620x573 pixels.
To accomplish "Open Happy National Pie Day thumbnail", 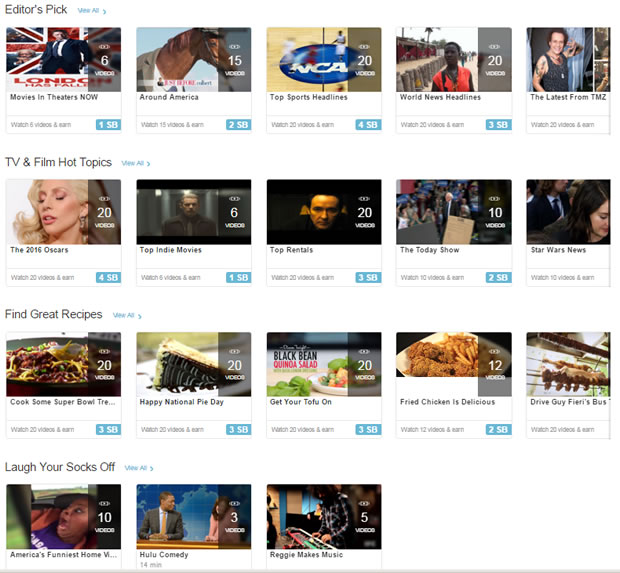I will [194, 364].
